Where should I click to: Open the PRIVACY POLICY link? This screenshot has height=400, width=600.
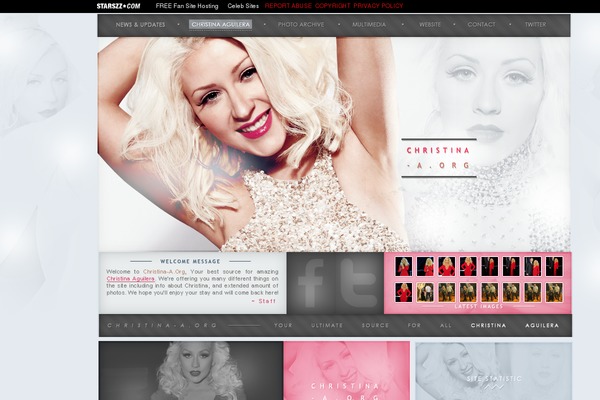coord(378,6)
